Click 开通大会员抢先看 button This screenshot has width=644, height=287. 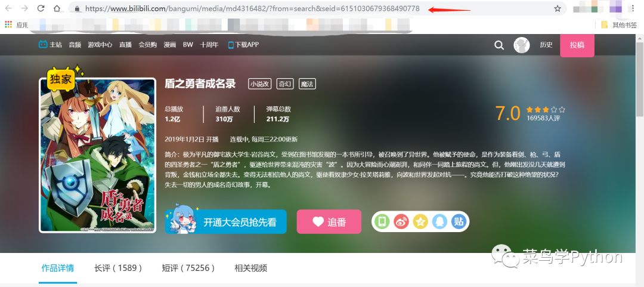225,222
